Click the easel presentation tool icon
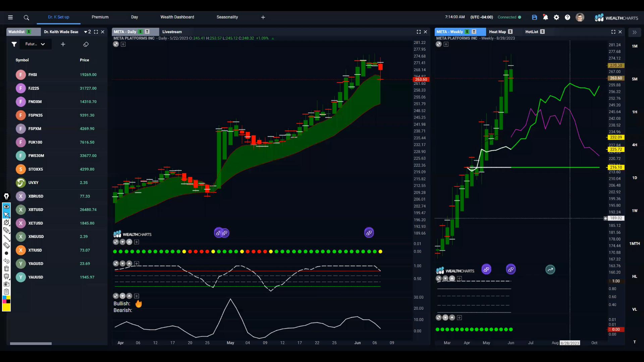The height and width of the screenshot is (362, 644). tap(6, 276)
